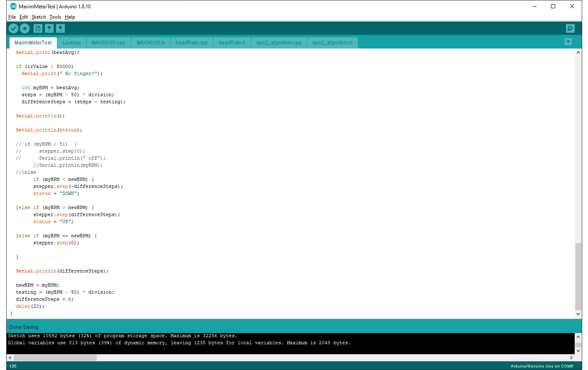The image size is (588, 370).
Task: Save sketch with the down-arrow icon
Action: click(60, 28)
